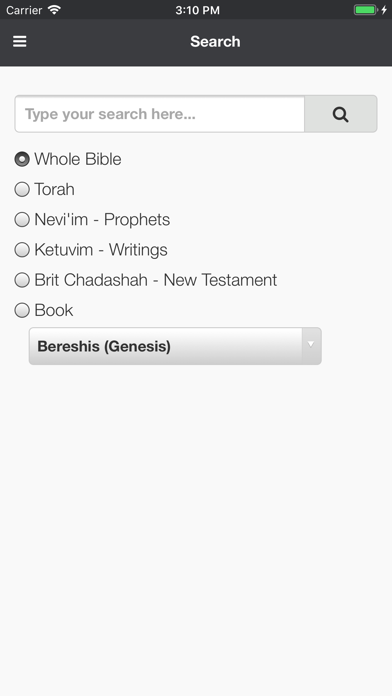Tap the Carrier text in status bar
Viewport: 392px width, 696px height.
coord(24,10)
